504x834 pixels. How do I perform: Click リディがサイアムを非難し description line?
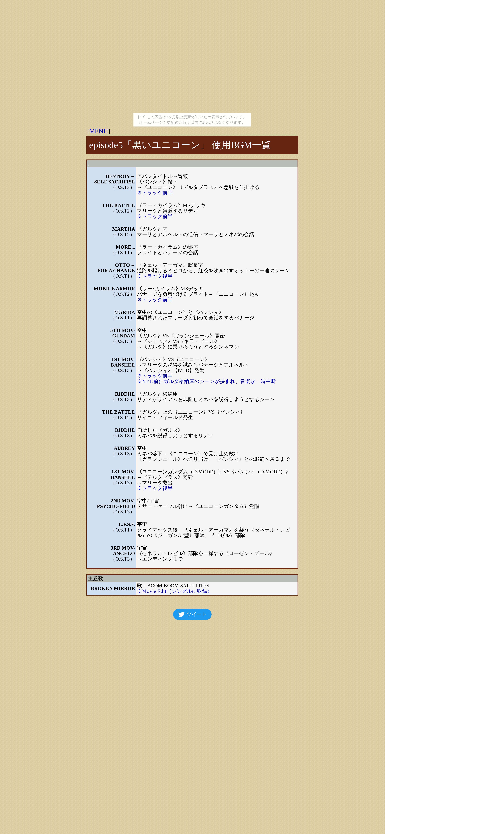point(206,399)
